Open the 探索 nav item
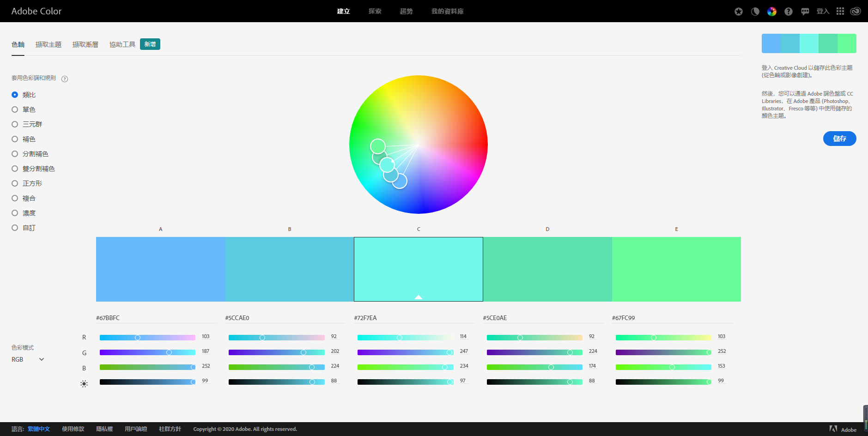 (x=375, y=11)
